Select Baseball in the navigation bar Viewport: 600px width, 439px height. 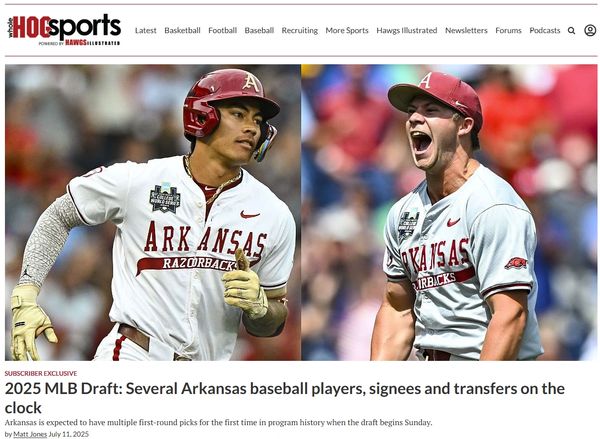click(259, 30)
